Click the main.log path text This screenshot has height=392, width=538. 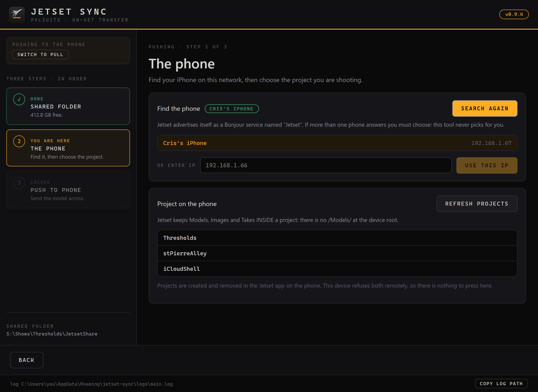[x=97, y=384]
